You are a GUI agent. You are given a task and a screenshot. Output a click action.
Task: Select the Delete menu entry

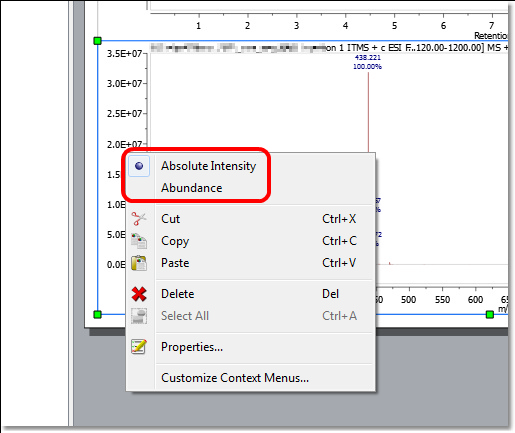[x=178, y=294]
